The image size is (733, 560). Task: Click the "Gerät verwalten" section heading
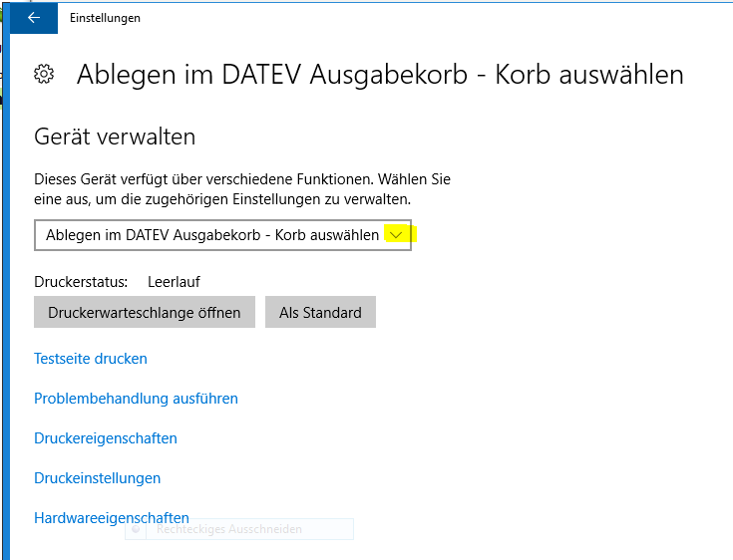(x=115, y=137)
